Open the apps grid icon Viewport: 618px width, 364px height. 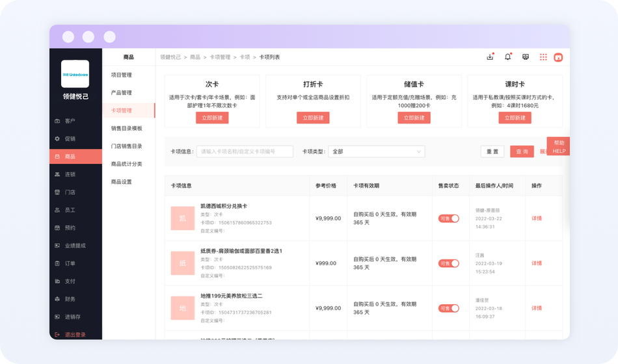point(543,57)
